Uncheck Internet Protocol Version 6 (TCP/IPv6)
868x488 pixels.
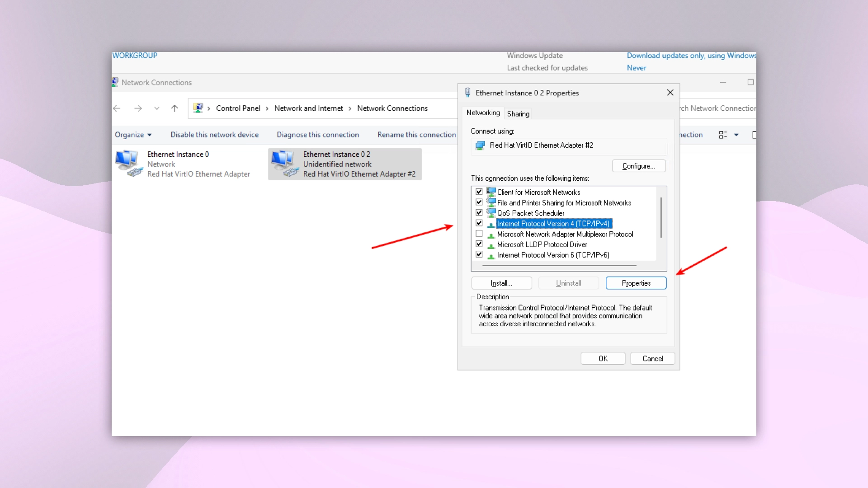pyautogui.click(x=479, y=254)
